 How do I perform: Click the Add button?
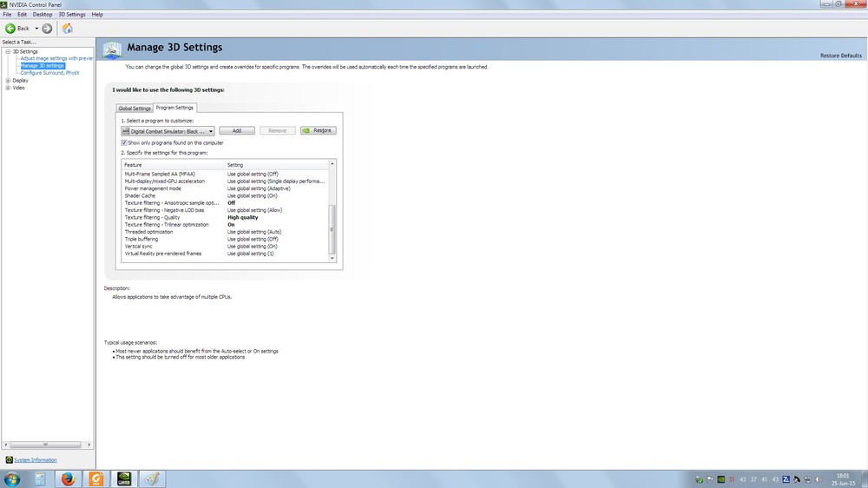click(237, 131)
